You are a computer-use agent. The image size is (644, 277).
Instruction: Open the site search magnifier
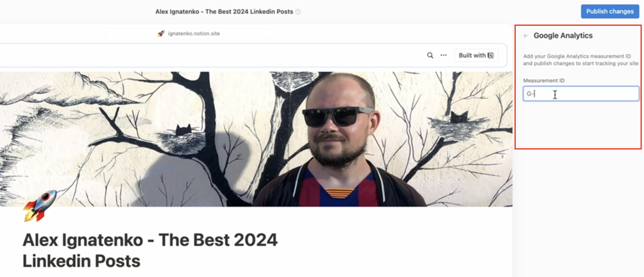pyautogui.click(x=430, y=55)
